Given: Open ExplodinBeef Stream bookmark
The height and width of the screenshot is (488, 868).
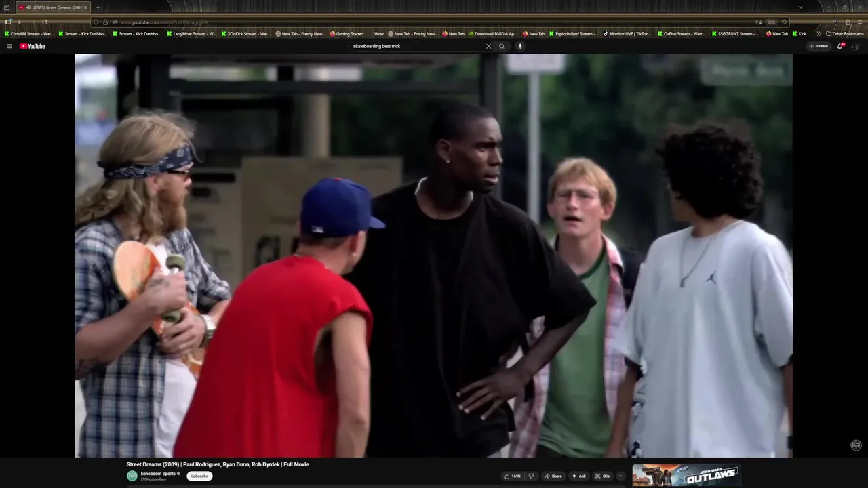Looking at the screenshot, I should (574, 33).
